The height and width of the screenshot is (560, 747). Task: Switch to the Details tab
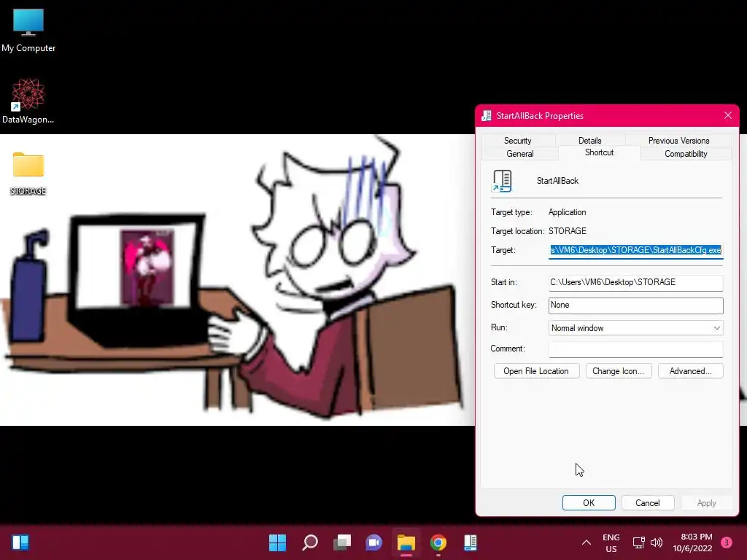[589, 141]
